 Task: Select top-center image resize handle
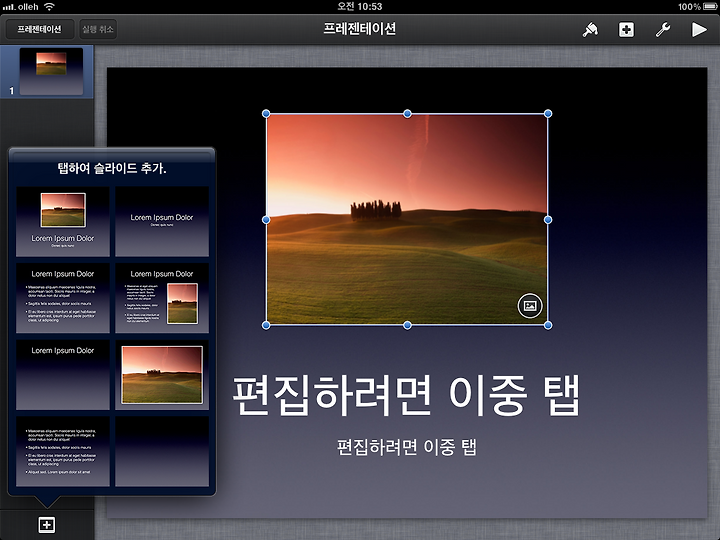tap(407, 113)
